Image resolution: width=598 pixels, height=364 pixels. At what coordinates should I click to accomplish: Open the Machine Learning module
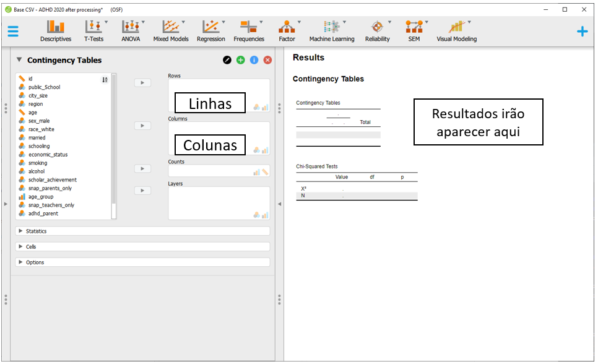[332, 31]
